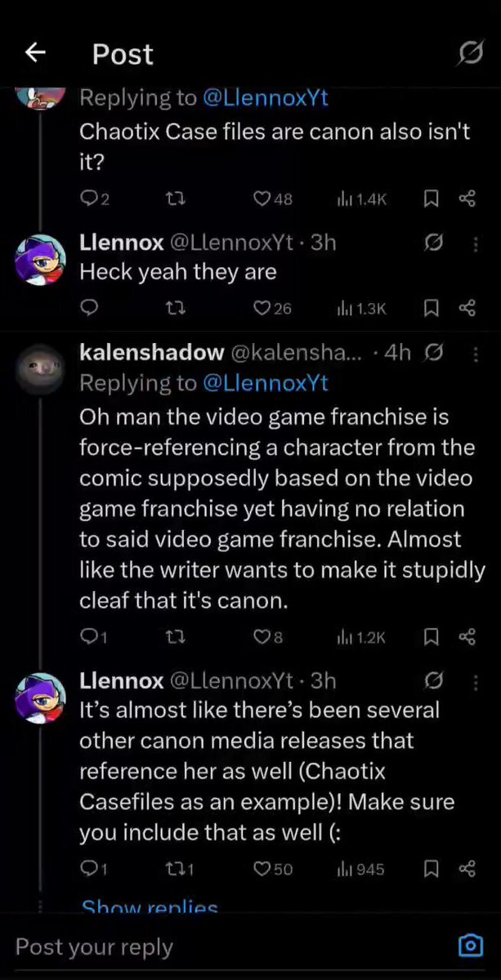Go back with the arrow icon

point(35,53)
